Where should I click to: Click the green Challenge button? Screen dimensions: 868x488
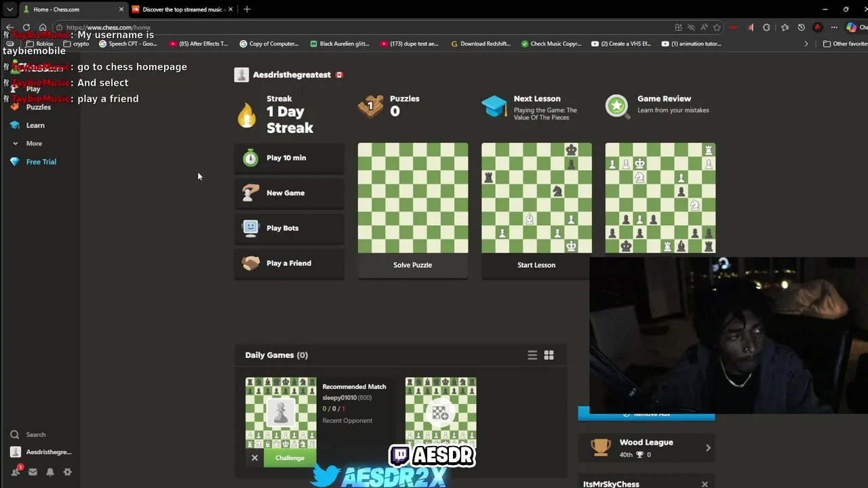290,458
